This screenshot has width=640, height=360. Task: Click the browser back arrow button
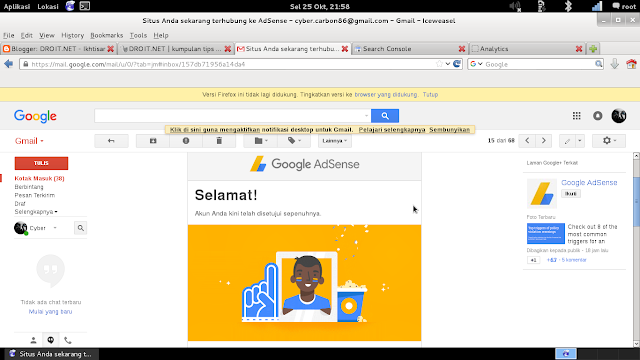(9, 64)
